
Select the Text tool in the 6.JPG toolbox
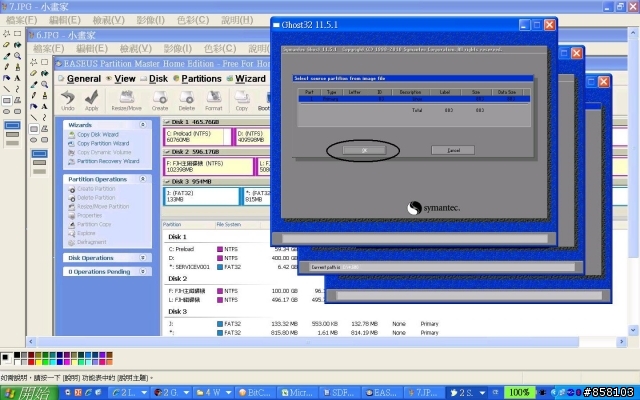[44, 107]
